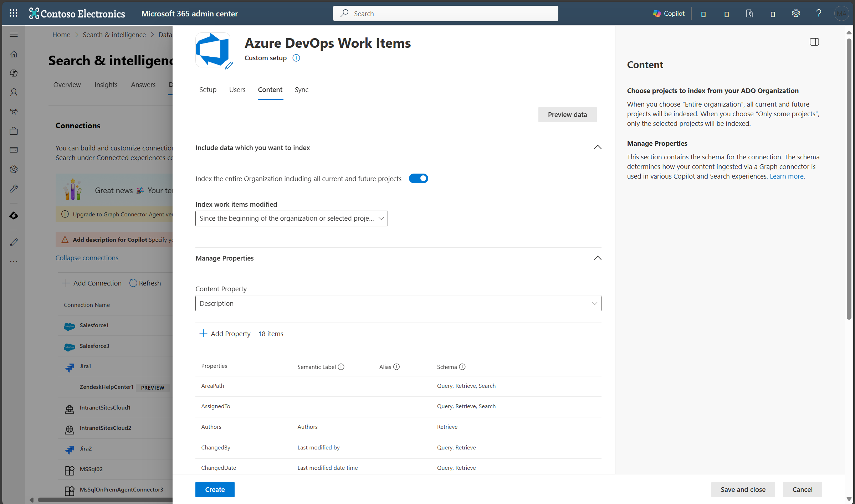This screenshot has height=504, width=855.
Task: Click the Preview data button
Action: pos(567,114)
